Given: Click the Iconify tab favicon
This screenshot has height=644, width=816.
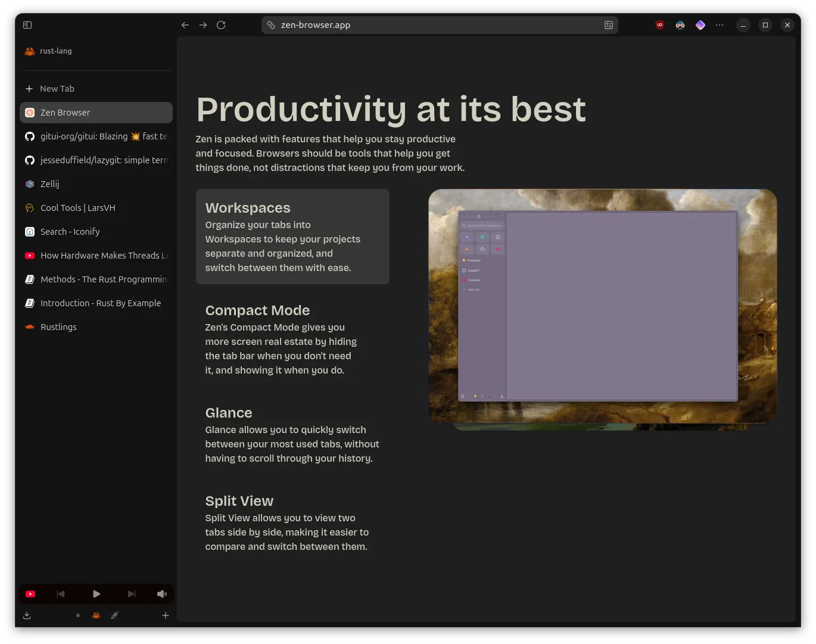Looking at the screenshot, I should tap(30, 232).
